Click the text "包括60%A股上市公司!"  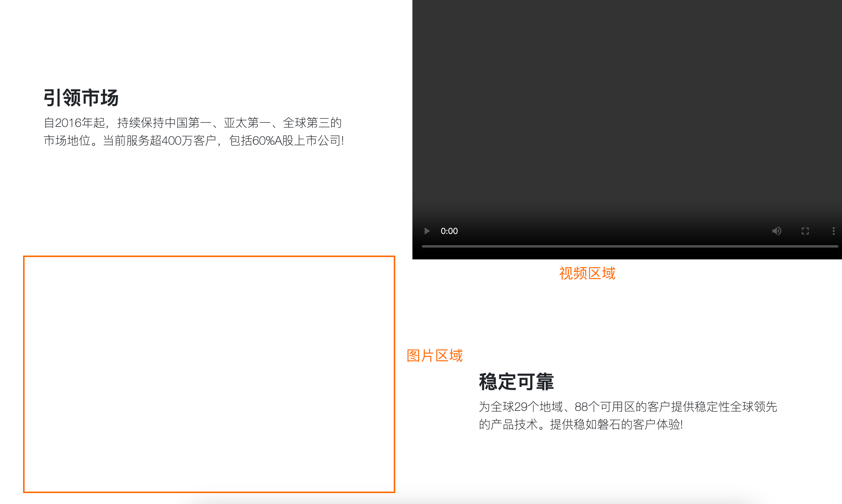coord(286,140)
